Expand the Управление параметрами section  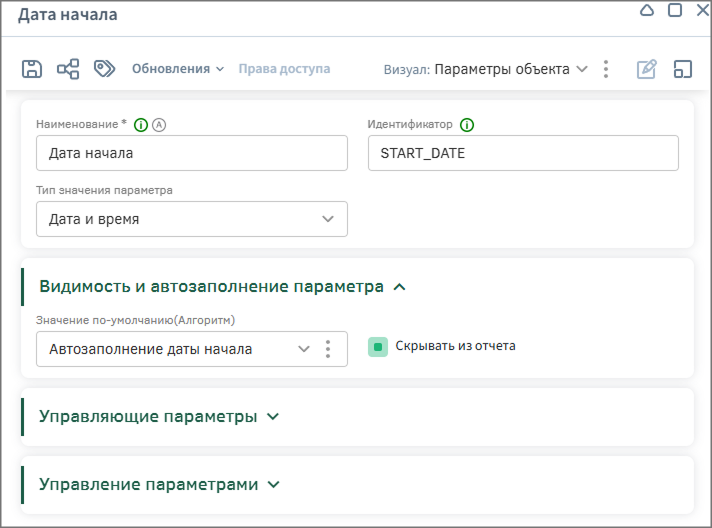click(273, 484)
